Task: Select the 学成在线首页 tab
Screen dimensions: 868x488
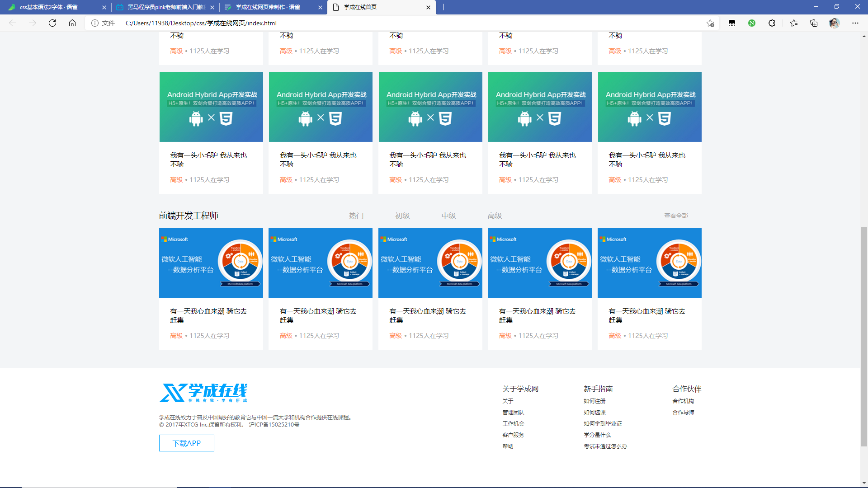Action: coord(382,7)
